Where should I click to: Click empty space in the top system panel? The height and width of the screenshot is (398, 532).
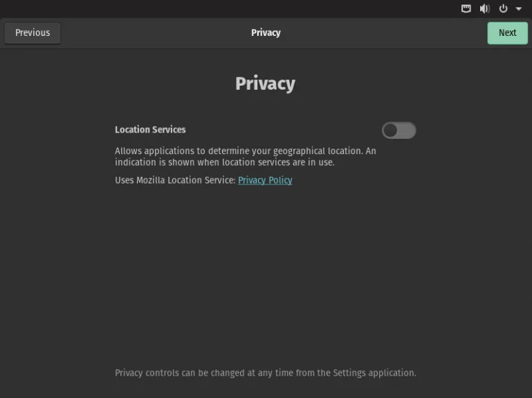(228, 9)
